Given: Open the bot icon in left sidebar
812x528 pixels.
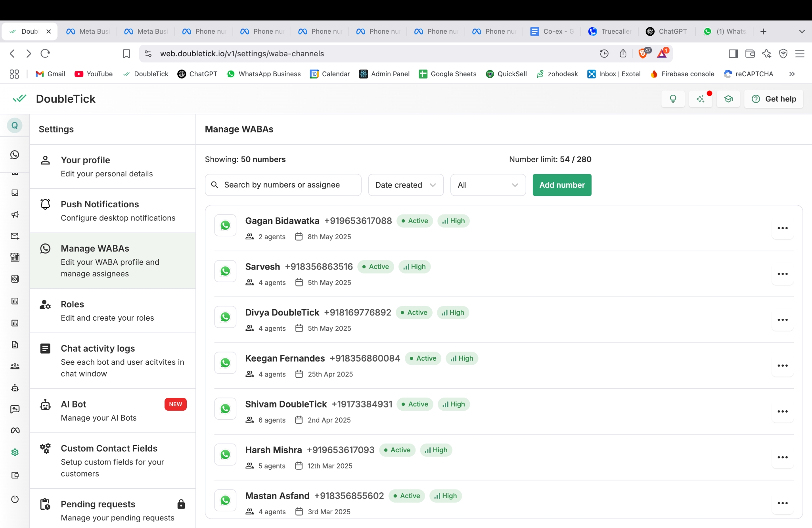Looking at the screenshot, I should pyautogui.click(x=15, y=388).
